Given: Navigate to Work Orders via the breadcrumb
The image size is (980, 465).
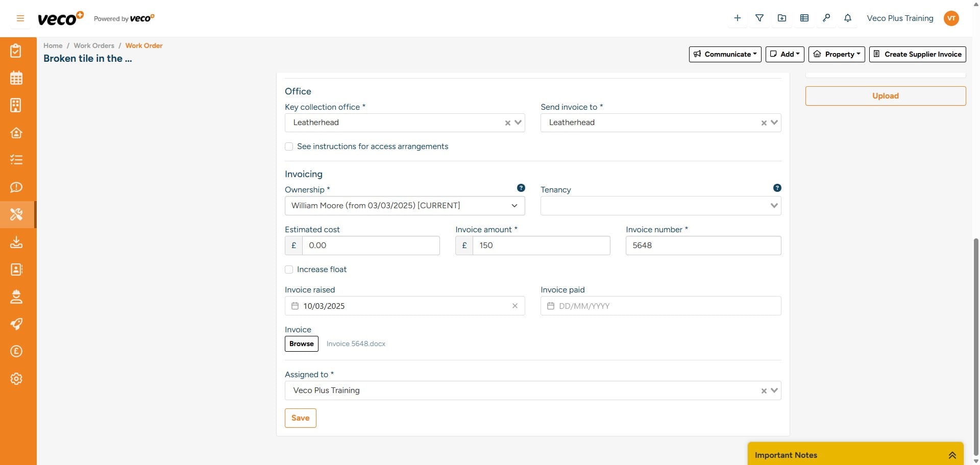Looking at the screenshot, I should (x=94, y=45).
